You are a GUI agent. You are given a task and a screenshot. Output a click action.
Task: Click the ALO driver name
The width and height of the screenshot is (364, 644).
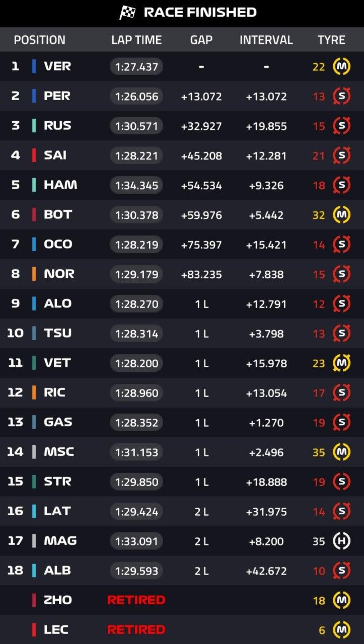point(58,304)
